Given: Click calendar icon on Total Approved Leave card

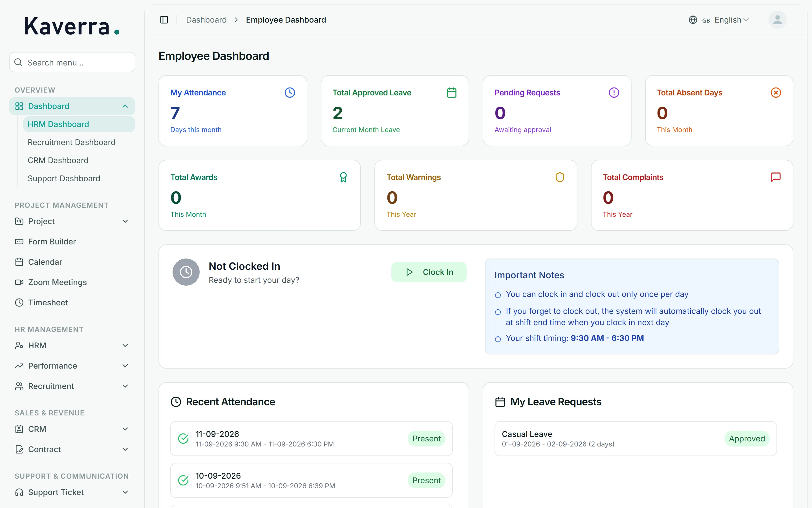Looking at the screenshot, I should click(x=452, y=92).
